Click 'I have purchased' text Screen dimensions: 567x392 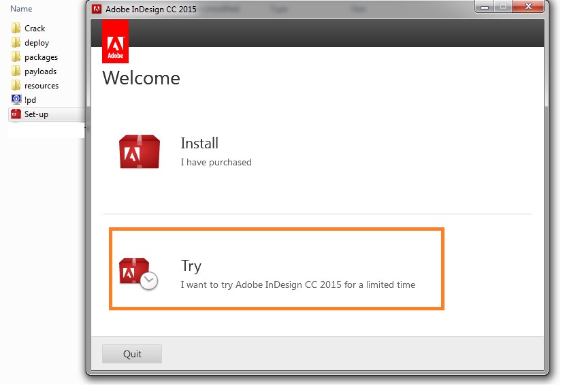coord(216,162)
